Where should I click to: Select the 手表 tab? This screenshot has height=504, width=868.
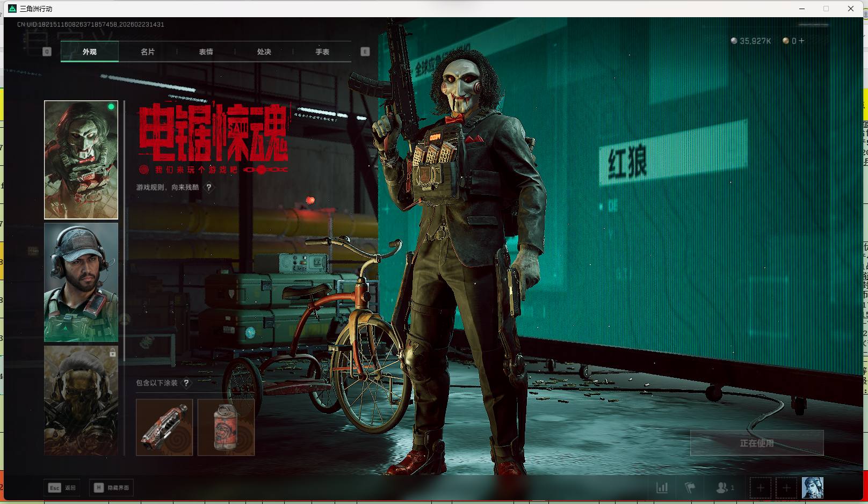tap(322, 52)
